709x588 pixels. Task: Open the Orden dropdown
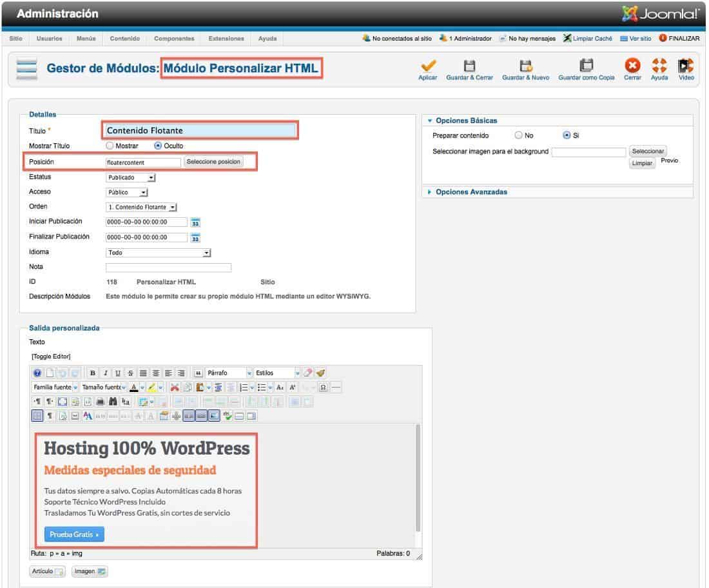(141, 208)
